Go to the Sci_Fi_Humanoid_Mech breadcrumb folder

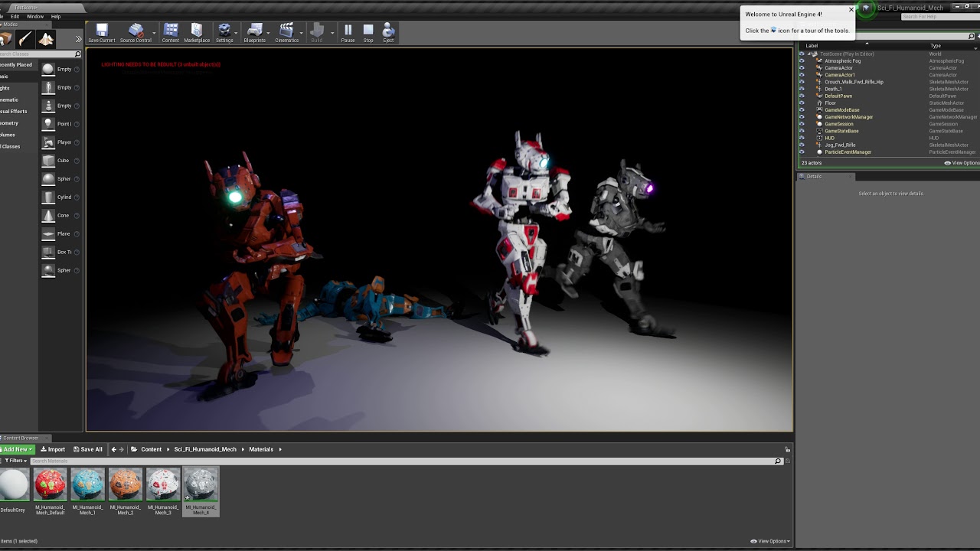point(205,449)
